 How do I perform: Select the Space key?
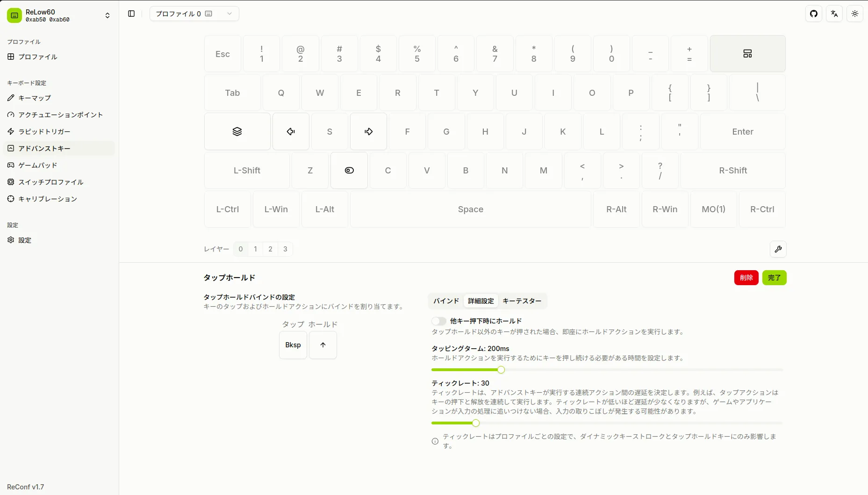coord(471,209)
